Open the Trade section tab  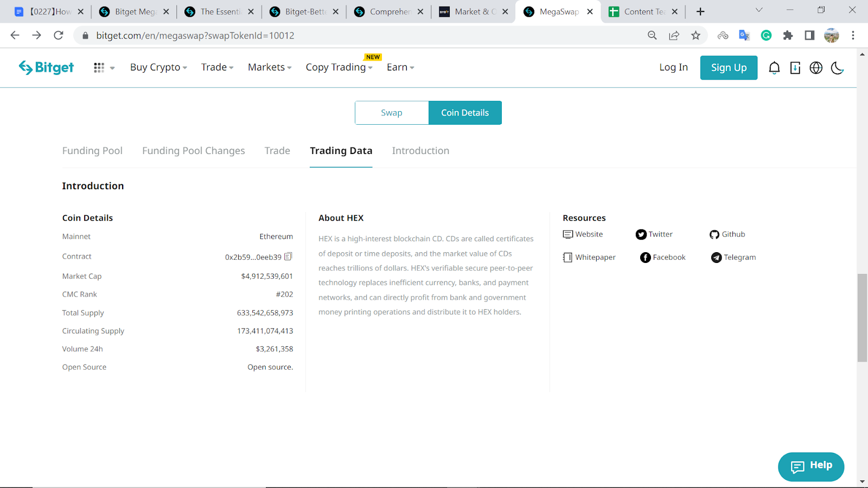277,151
